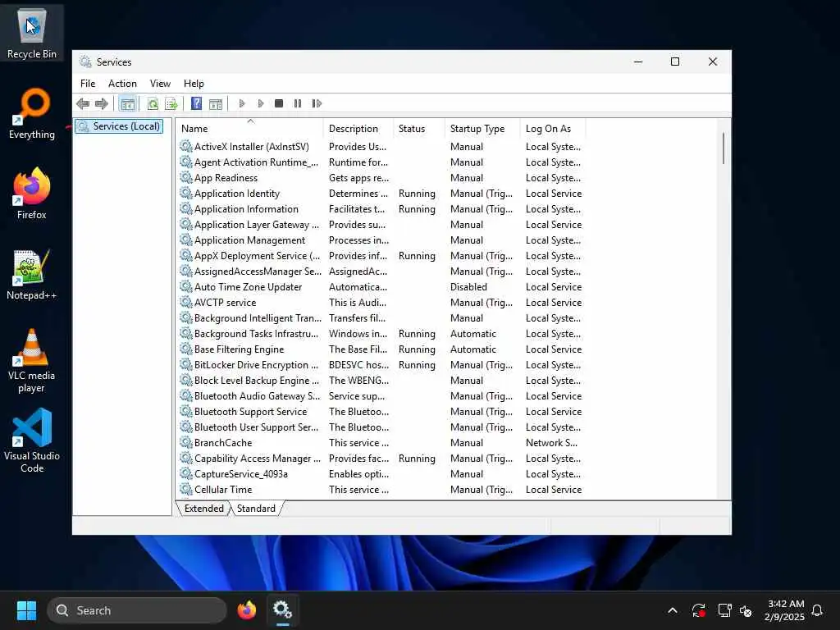Select the Agent Activation Runtime service
The width and height of the screenshot is (840, 630).
(x=381, y=162)
